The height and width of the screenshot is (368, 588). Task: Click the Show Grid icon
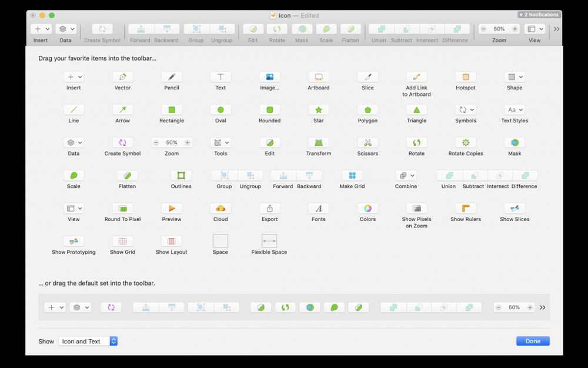pos(123,242)
